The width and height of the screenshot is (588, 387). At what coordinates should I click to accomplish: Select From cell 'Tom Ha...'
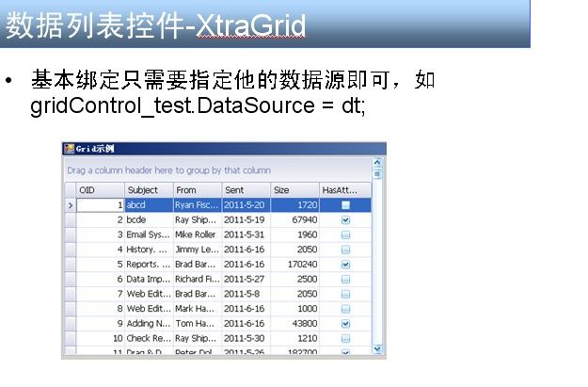tap(198, 324)
